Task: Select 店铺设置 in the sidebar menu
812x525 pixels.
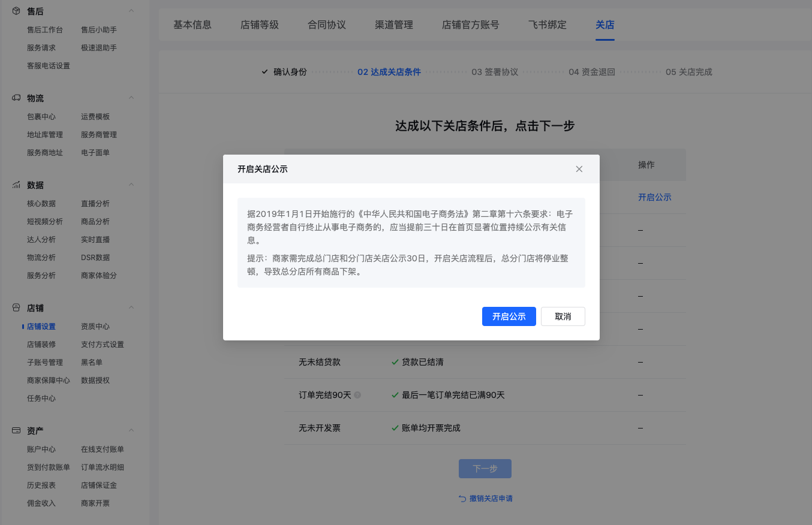Action: click(41, 326)
